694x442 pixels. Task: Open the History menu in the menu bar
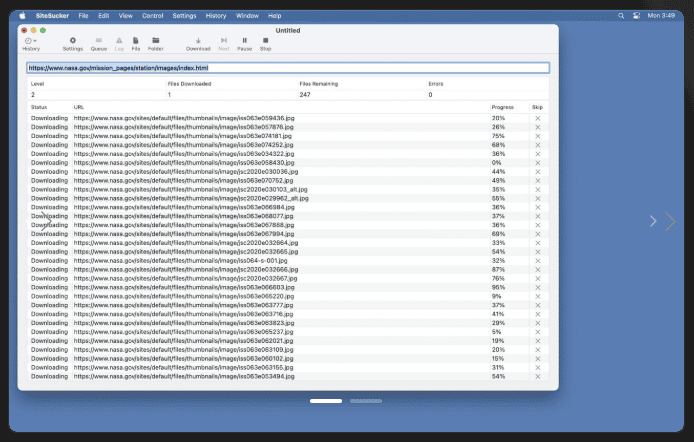click(x=216, y=15)
